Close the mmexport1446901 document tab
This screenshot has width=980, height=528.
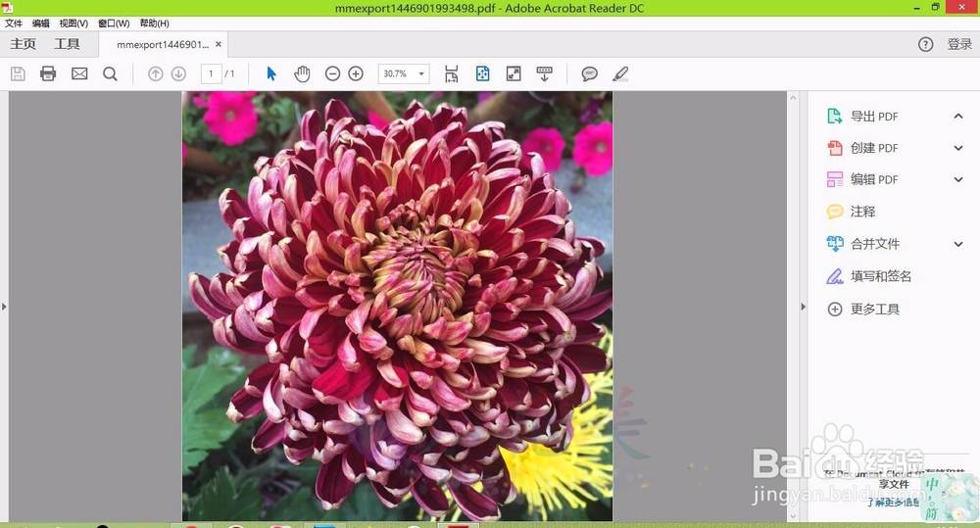pyautogui.click(x=219, y=44)
